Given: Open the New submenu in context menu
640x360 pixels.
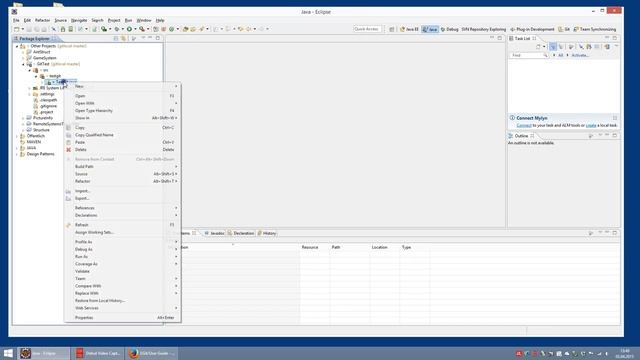Looking at the screenshot, I should [122, 87].
